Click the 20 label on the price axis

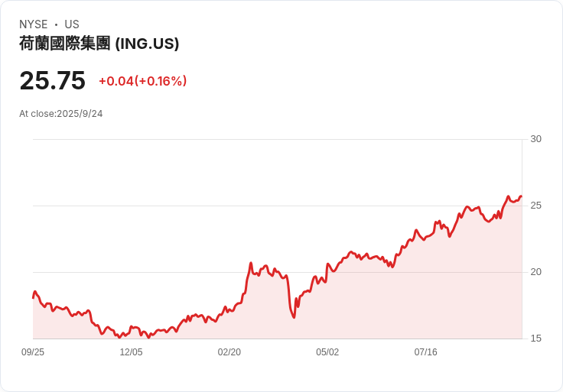pos(535,272)
